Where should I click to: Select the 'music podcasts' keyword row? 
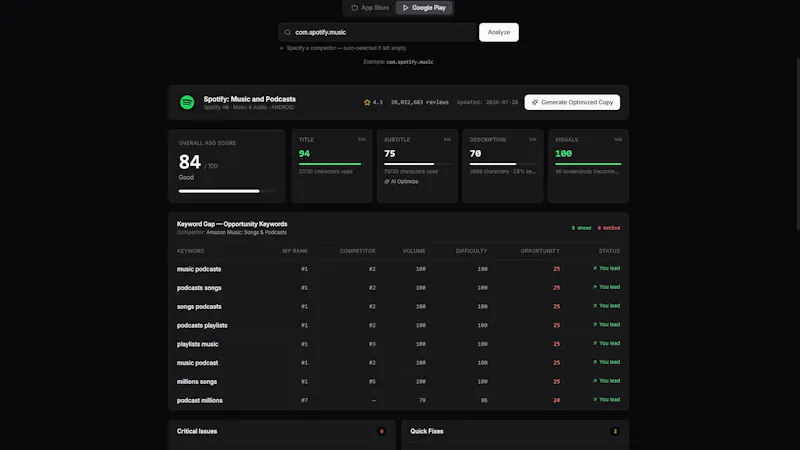pyautogui.click(x=398, y=269)
